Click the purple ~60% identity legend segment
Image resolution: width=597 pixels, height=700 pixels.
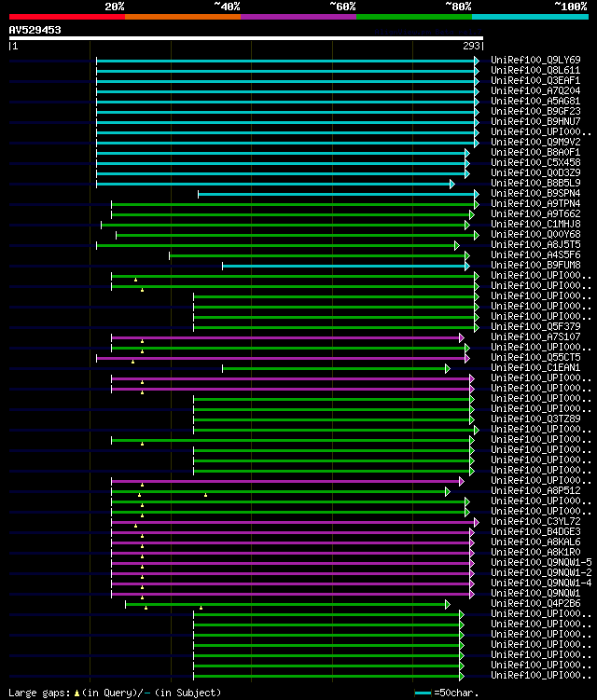298,17
